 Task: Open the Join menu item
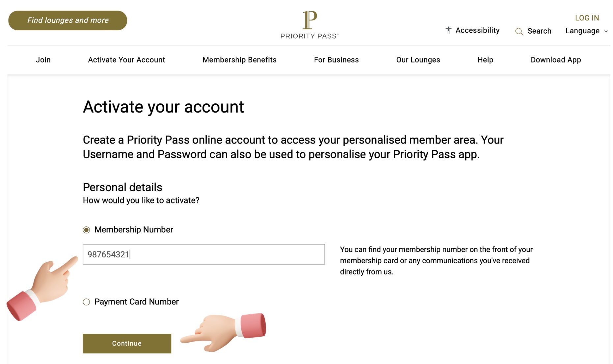click(43, 60)
